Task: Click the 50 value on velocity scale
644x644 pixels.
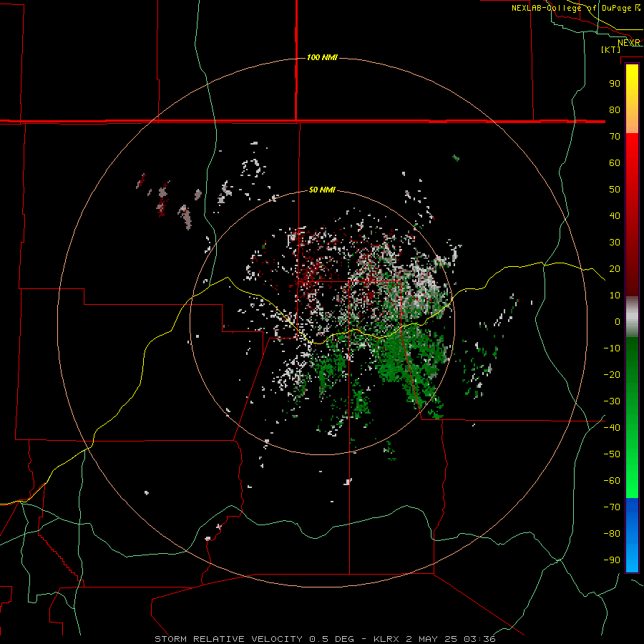Action: [615, 190]
